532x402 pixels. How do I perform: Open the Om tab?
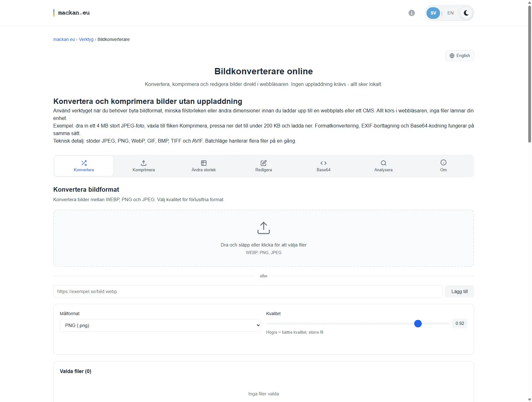click(x=443, y=166)
